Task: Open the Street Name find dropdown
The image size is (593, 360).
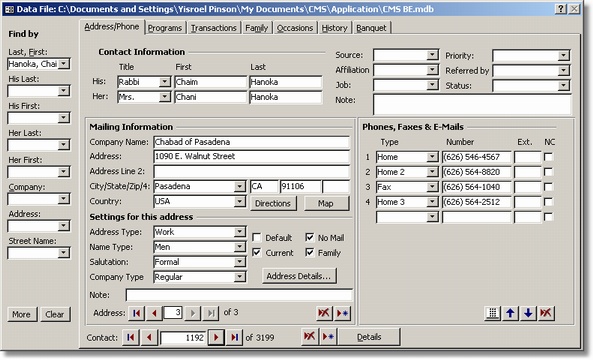Action: (x=64, y=253)
